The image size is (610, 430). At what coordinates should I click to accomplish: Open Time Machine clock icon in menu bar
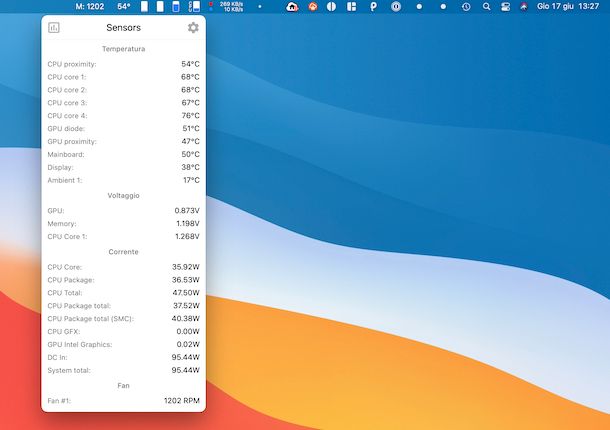pyautogui.click(x=466, y=7)
